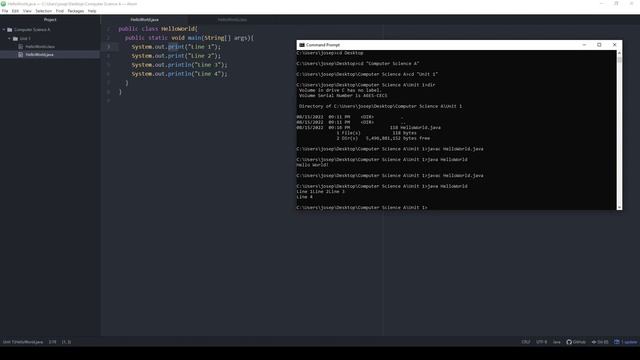This screenshot has height=360, width=640.
Task: Click the "Line 4" println string
Action: [x=207, y=74]
